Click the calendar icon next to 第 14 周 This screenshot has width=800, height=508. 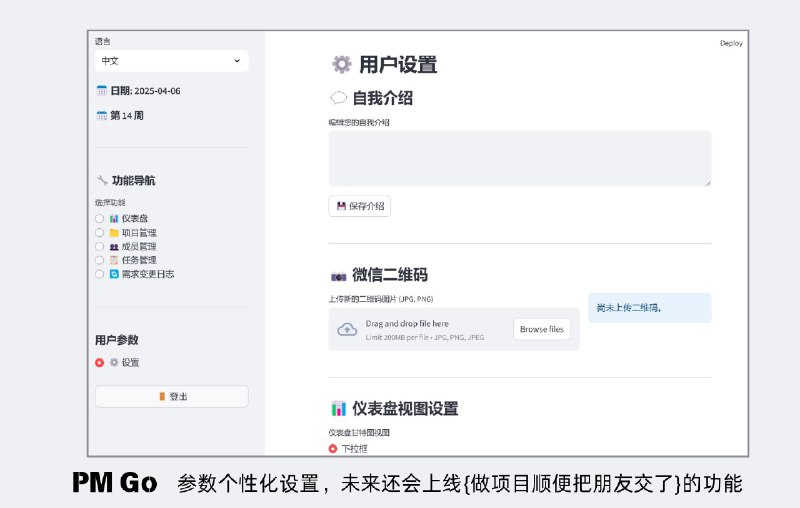click(x=102, y=115)
